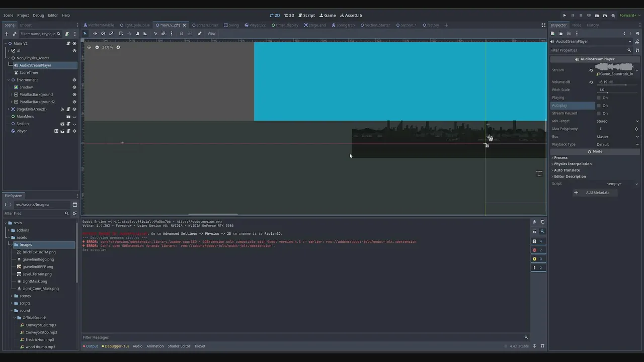The width and height of the screenshot is (644, 362).
Task: Open the Scene menu
Action: click(8, 15)
